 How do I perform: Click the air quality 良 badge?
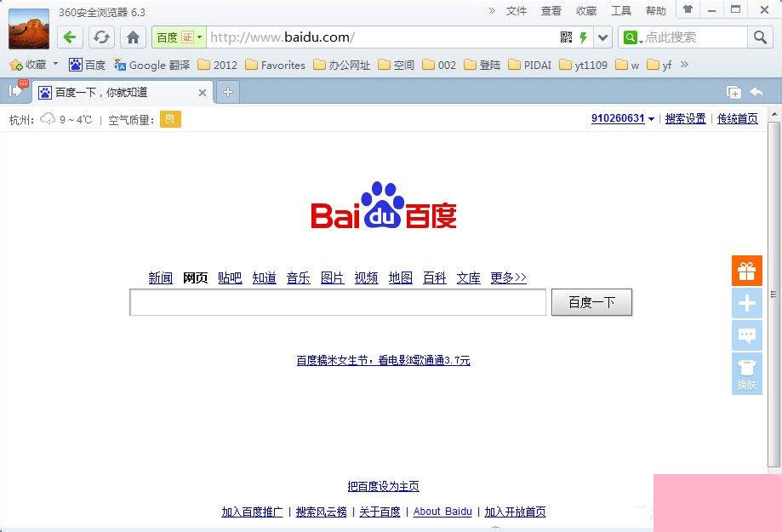pyautogui.click(x=170, y=119)
